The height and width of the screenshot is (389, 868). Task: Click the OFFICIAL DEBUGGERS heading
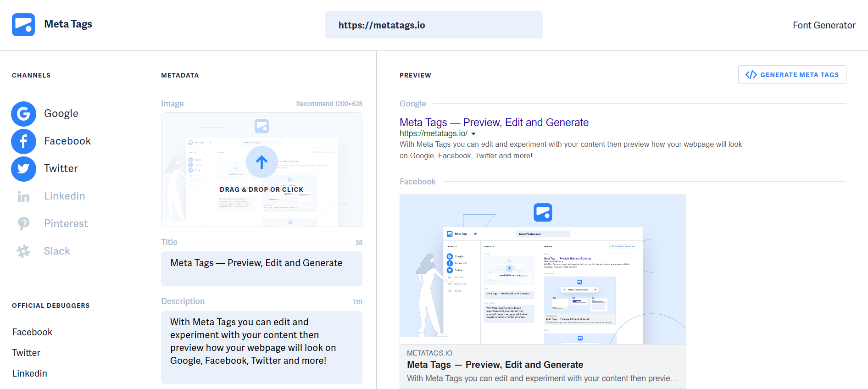(x=51, y=306)
